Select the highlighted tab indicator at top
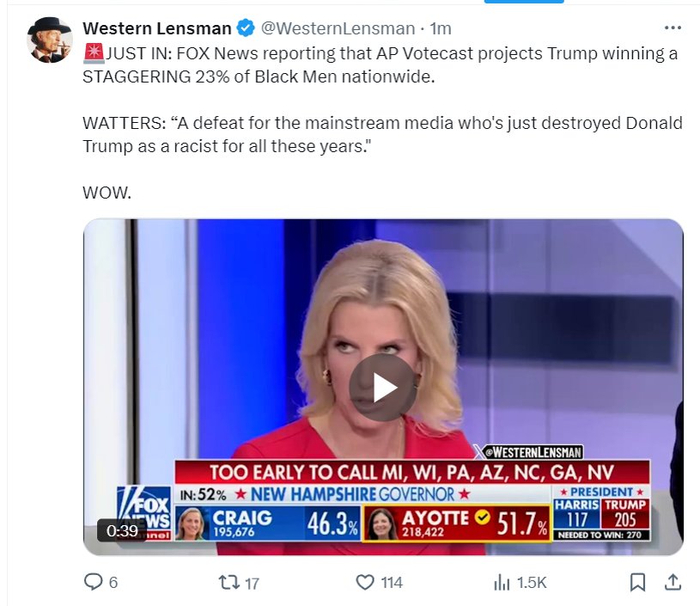Screen dimensions: 700x606 [x=524, y=2]
